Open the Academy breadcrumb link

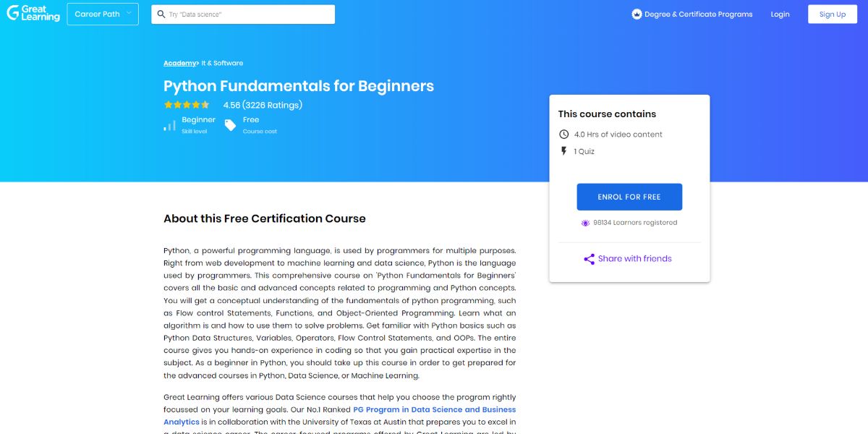tap(179, 64)
